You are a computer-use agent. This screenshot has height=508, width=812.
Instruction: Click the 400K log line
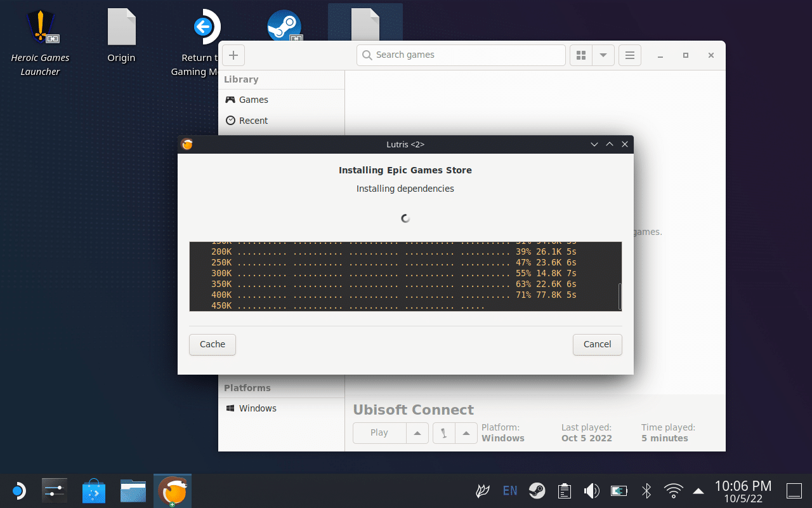pyautogui.click(x=394, y=295)
